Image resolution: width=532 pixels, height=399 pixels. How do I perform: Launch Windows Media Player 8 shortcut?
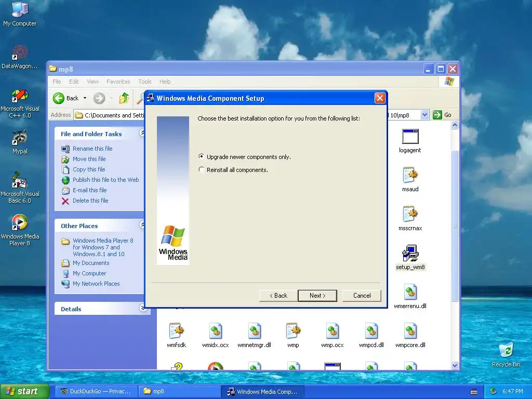pyautogui.click(x=20, y=222)
